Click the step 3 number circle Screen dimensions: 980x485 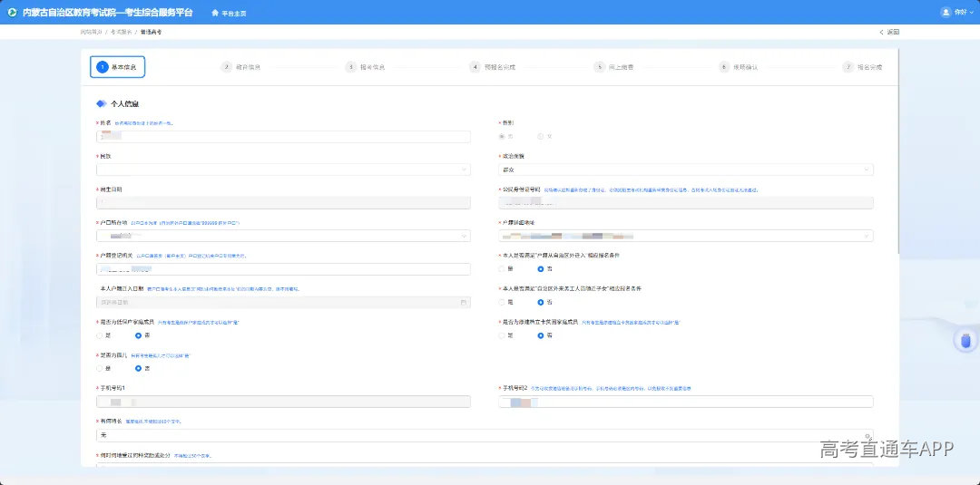350,67
